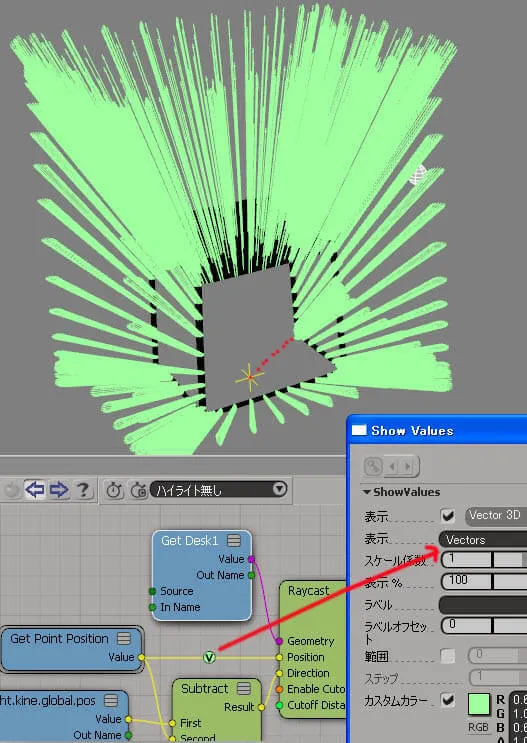
Task: Click the Vector 3D type button
Action: pos(496,515)
